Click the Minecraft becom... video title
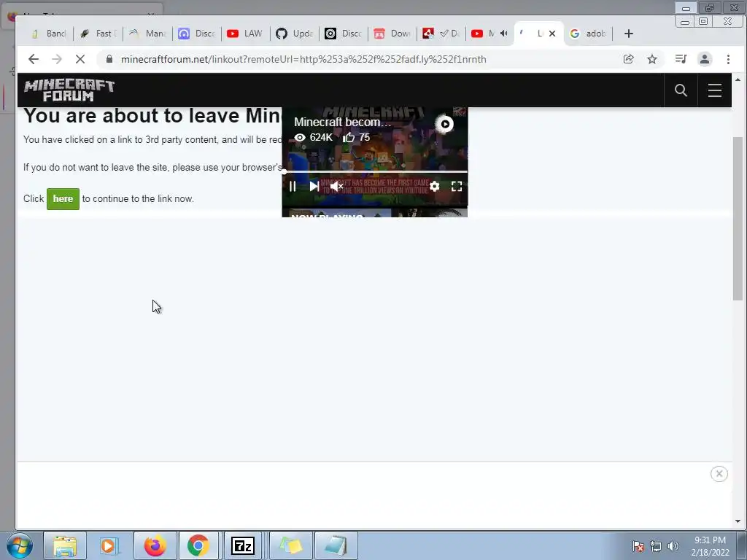The height and width of the screenshot is (560, 747). coord(343,122)
